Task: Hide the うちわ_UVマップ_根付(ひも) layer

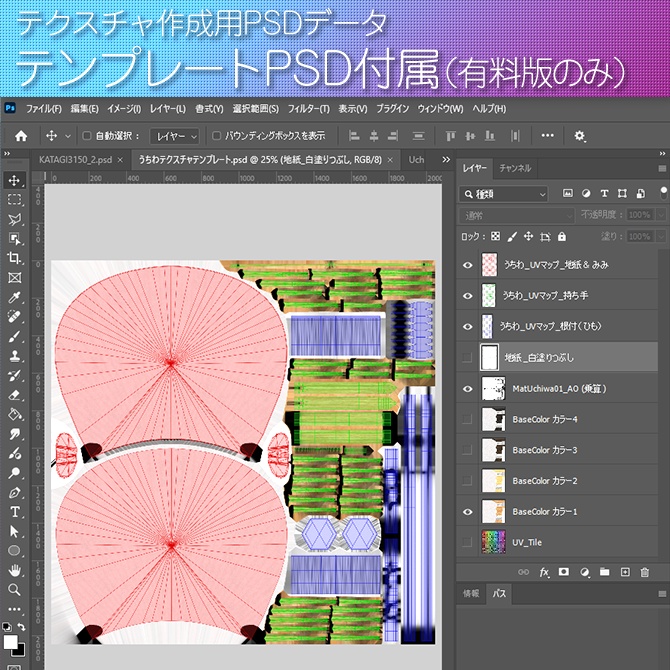Action: [467, 326]
